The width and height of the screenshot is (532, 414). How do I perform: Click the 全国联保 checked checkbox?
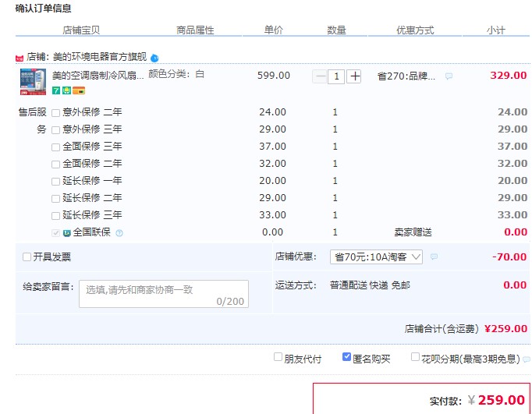point(55,233)
